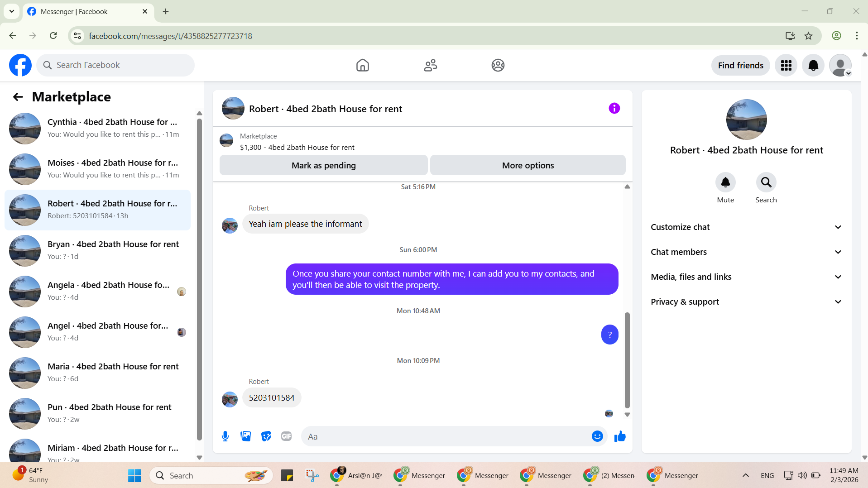
Task: Expand Media, files and links section
Action: (x=746, y=277)
